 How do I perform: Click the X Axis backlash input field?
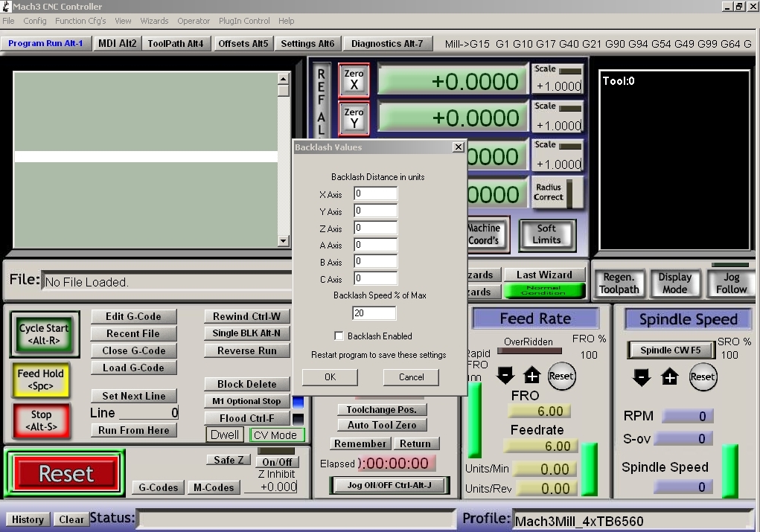click(375, 194)
